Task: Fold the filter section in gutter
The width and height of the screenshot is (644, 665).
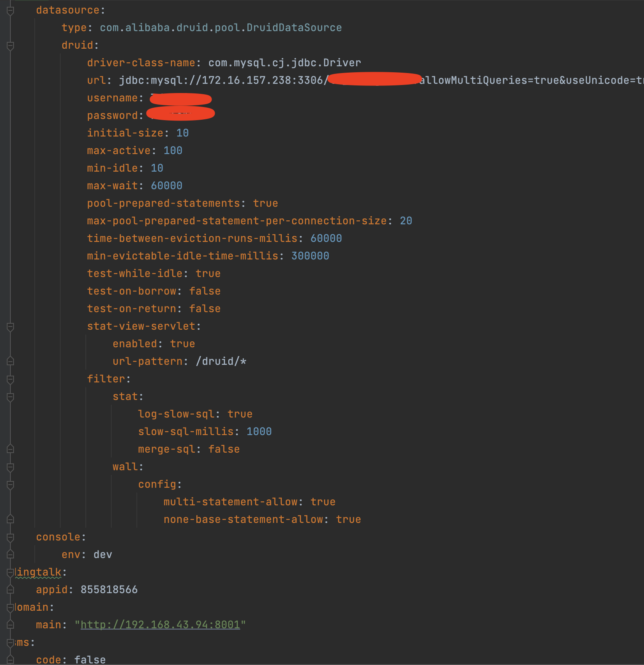Action: pos(10,380)
